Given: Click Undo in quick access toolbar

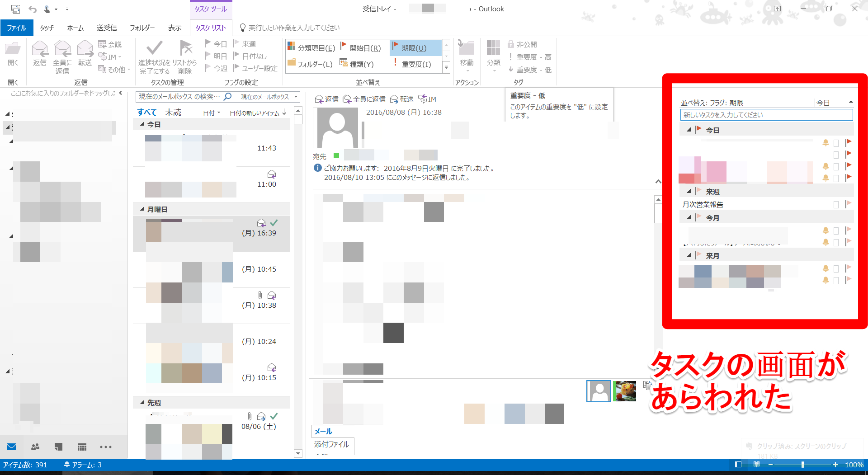Looking at the screenshot, I should [33, 9].
